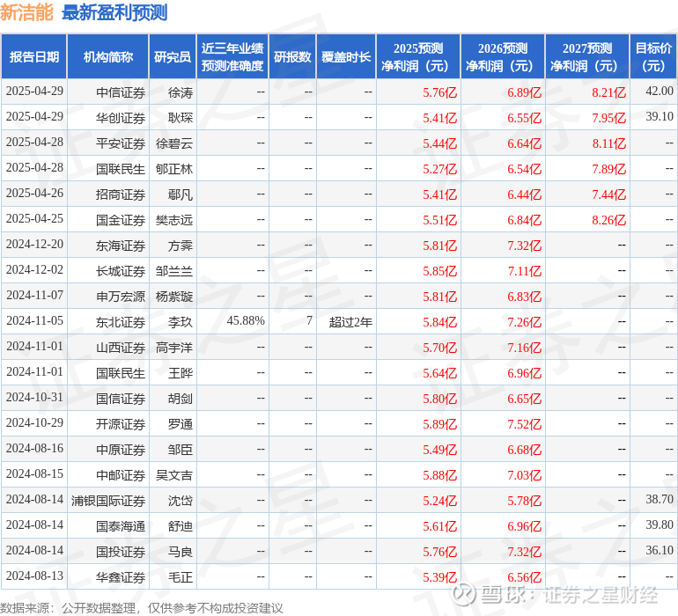678x616 pixels.
Task: Click the 2027预测净利润 column header
Action: coord(587,56)
